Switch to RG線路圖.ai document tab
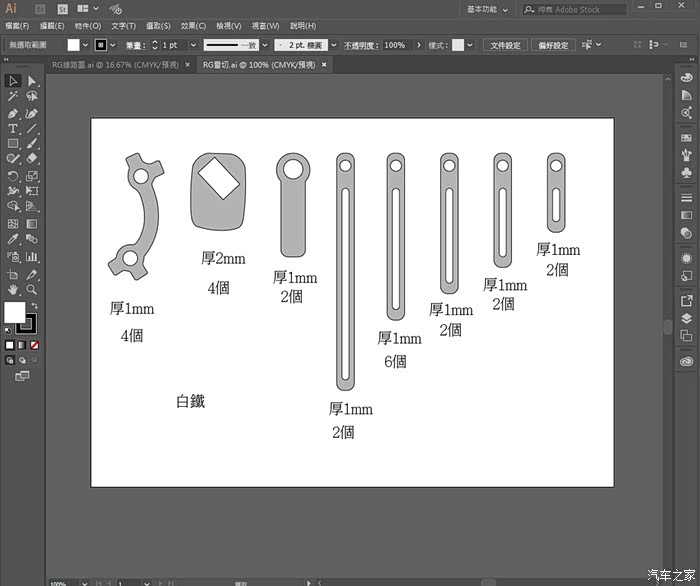The height and width of the screenshot is (586, 700). pos(115,64)
